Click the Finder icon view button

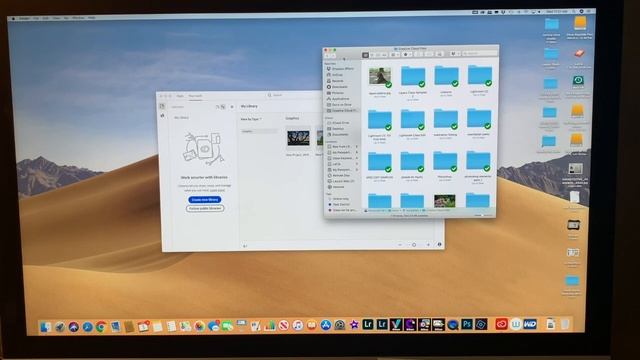point(365,55)
